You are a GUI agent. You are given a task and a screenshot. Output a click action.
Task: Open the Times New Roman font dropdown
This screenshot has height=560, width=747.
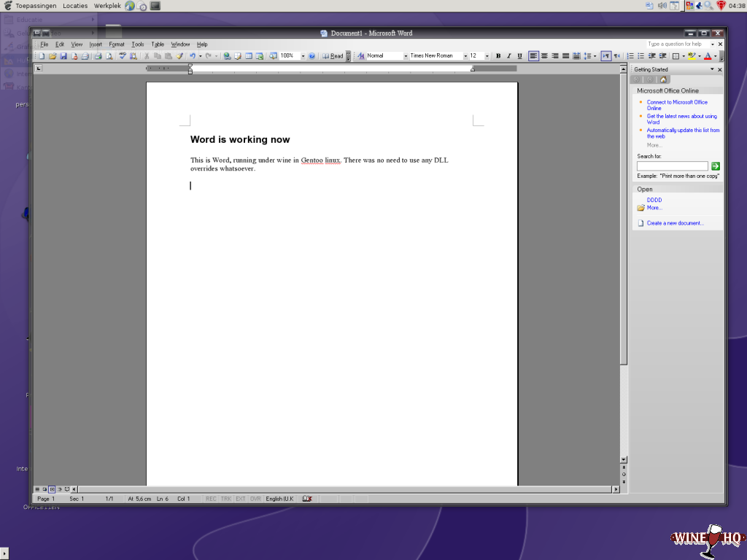pos(465,56)
